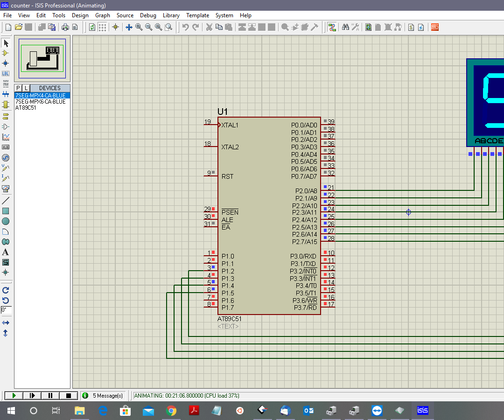
Task: Toggle the false origin tool
Action: click(x=116, y=28)
